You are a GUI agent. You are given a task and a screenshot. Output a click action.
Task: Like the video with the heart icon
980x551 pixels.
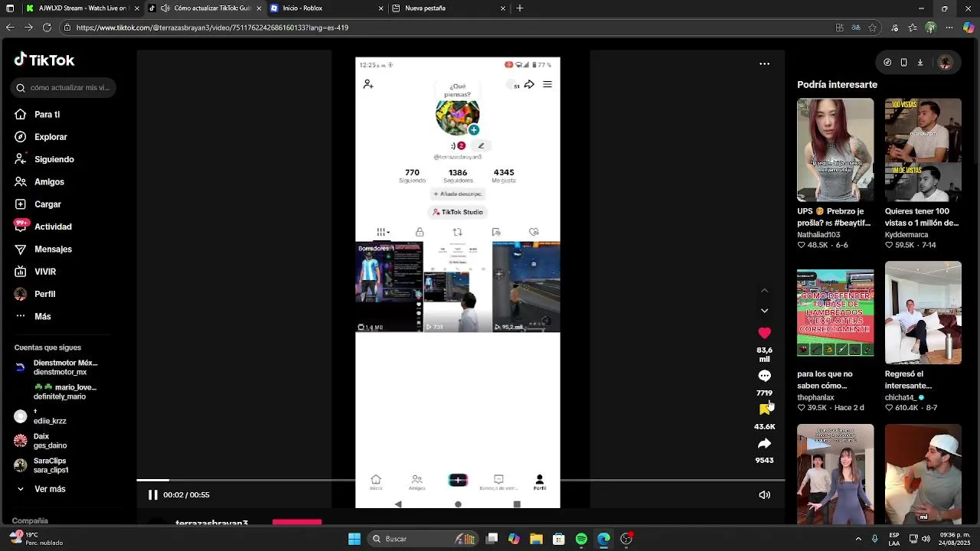pos(764,333)
